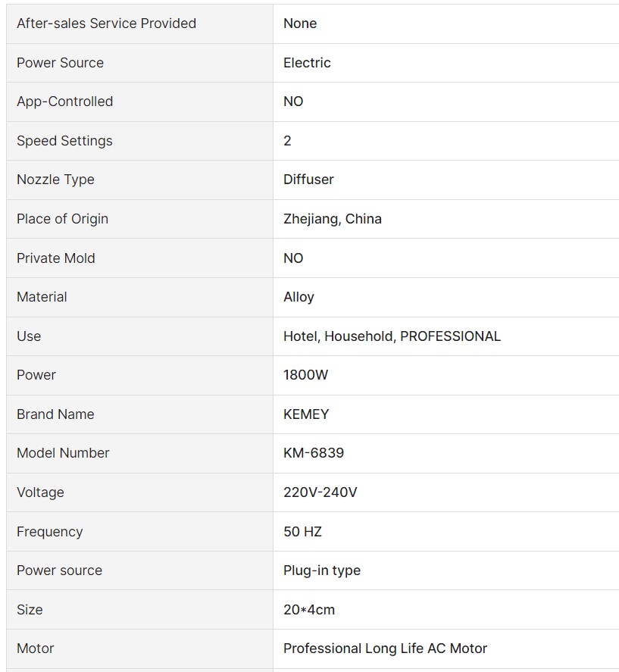Click the '220V-240V' voltage value
The width and height of the screenshot is (619, 672).
pyautogui.click(x=320, y=492)
